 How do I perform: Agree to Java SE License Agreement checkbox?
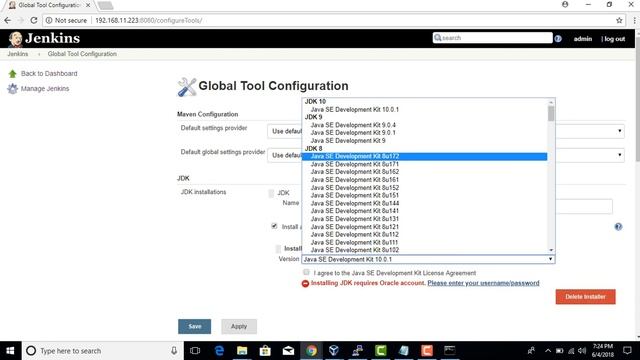pos(306,272)
